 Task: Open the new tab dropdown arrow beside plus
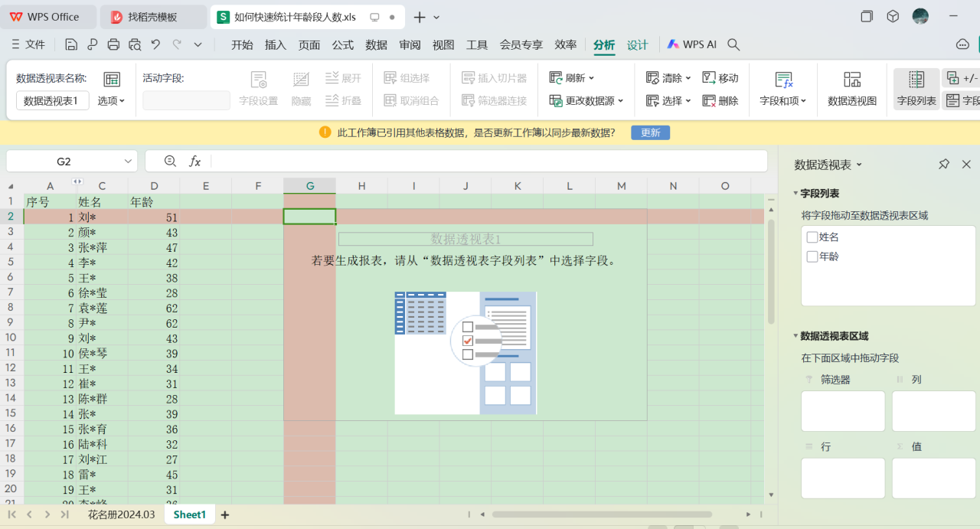[x=436, y=17]
